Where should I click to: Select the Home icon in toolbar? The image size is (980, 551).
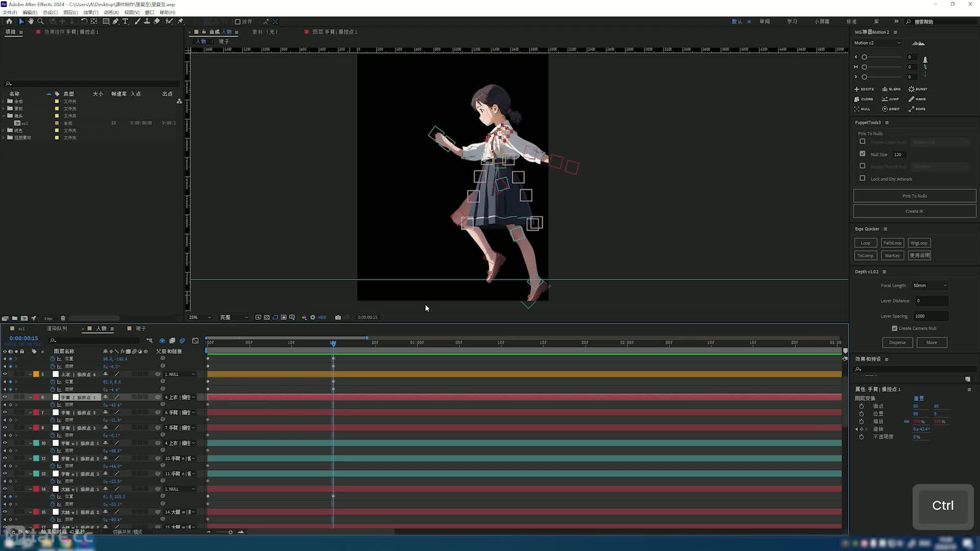click(9, 21)
